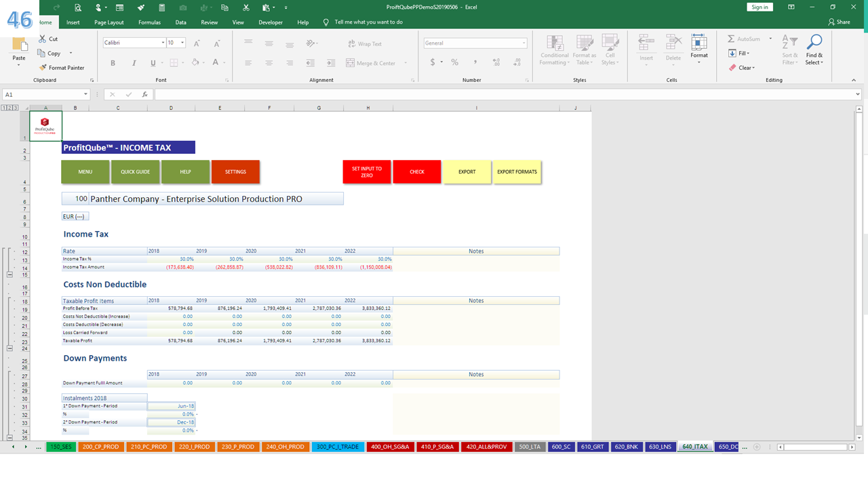Open Find & Select magnifier menu

[814, 50]
